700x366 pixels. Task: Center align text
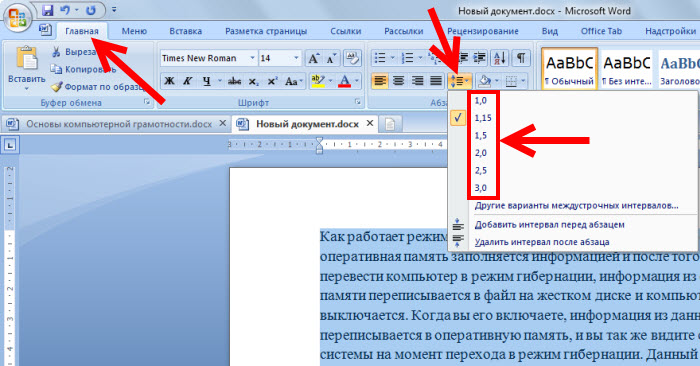pyautogui.click(x=399, y=81)
